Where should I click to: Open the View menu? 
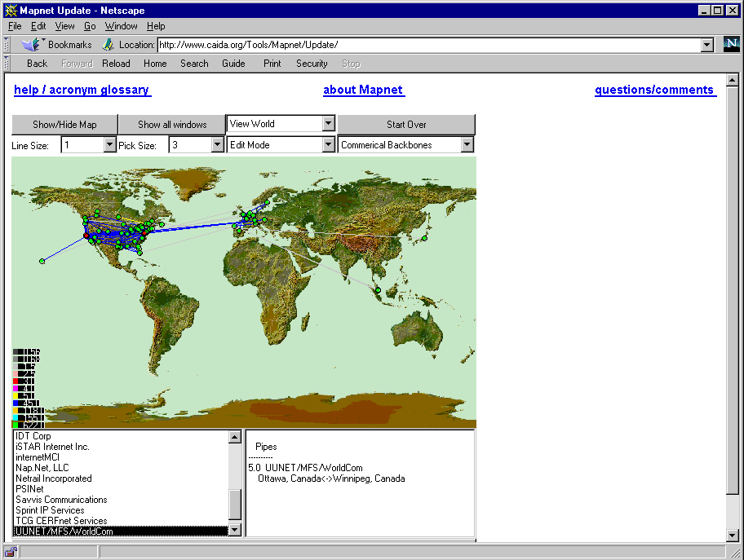[64, 26]
